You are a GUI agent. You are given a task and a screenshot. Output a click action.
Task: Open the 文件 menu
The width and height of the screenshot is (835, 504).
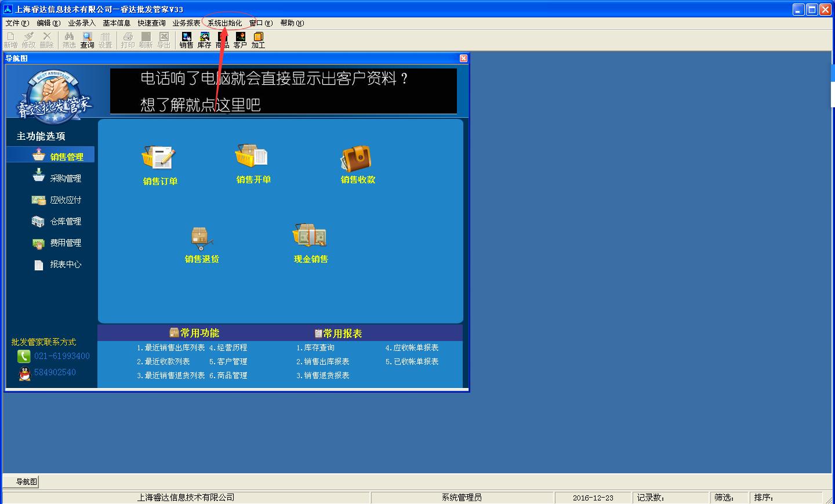tap(17, 23)
